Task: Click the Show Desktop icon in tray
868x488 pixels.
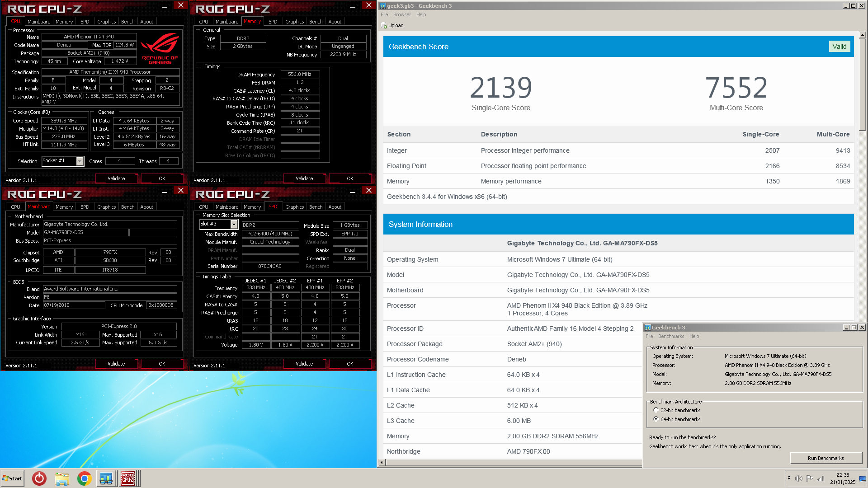Action: coord(862,479)
